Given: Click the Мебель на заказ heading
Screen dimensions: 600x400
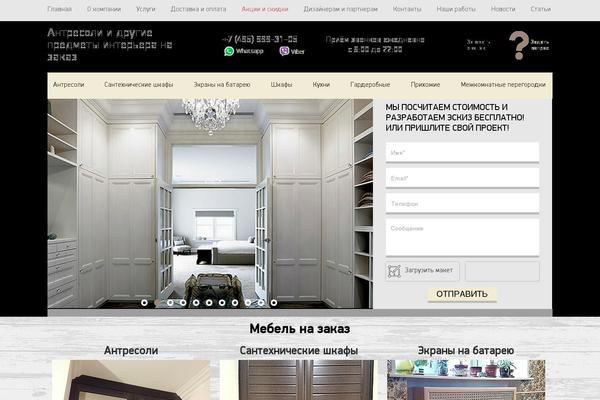Looking at the screenshot, I should 300,328.
